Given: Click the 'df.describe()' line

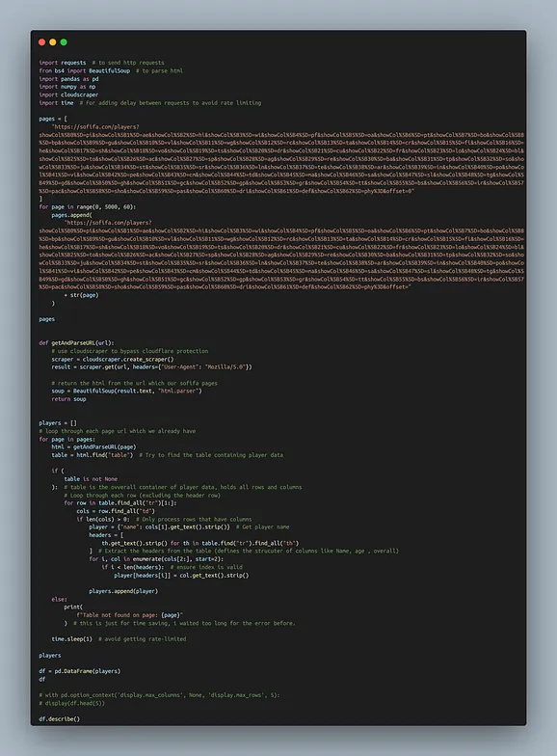Looking at the screenshot, I should [x=60, y=719].
